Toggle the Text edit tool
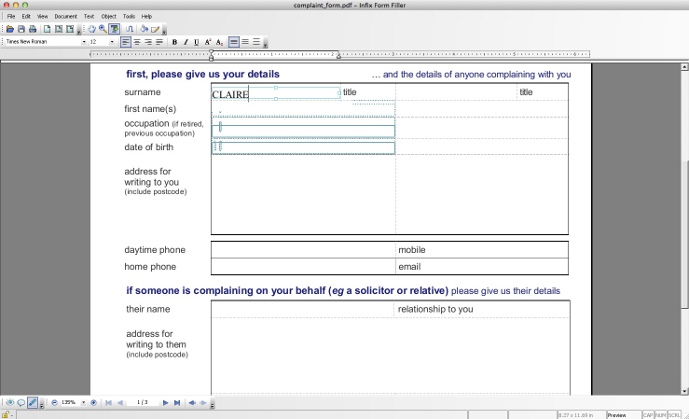 [114, 29]
